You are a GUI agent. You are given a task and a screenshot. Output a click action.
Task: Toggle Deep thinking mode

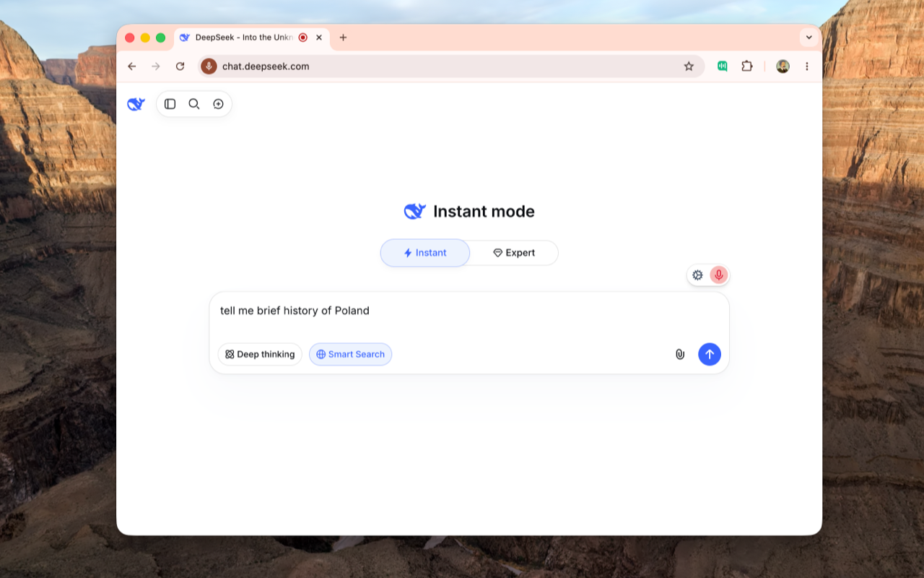point(260,354)
